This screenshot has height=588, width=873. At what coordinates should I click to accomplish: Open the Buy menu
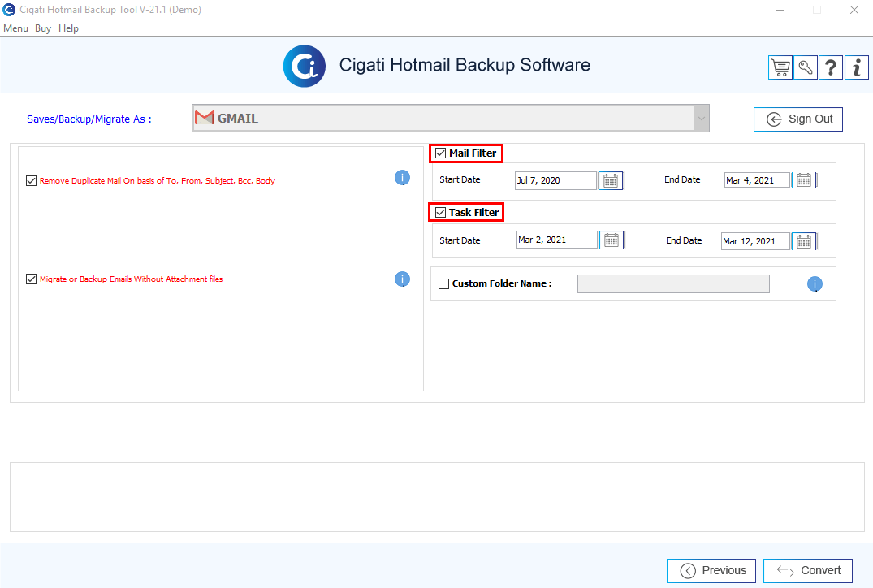pos(43,28)
